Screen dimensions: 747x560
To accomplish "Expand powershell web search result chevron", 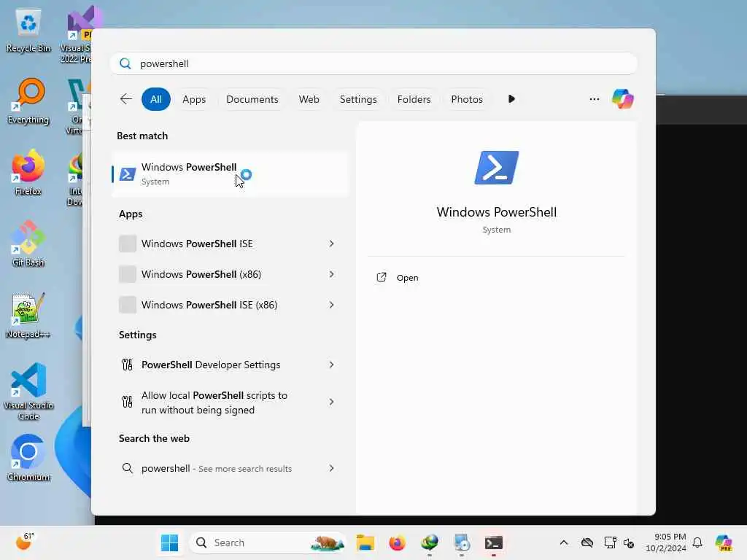I will [332, 468].
